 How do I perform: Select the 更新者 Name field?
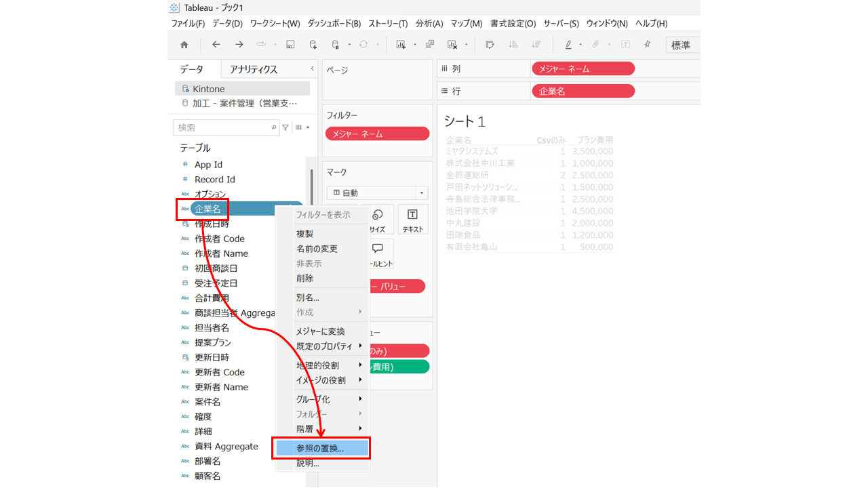pyautogui.click(x=221, y=387)
